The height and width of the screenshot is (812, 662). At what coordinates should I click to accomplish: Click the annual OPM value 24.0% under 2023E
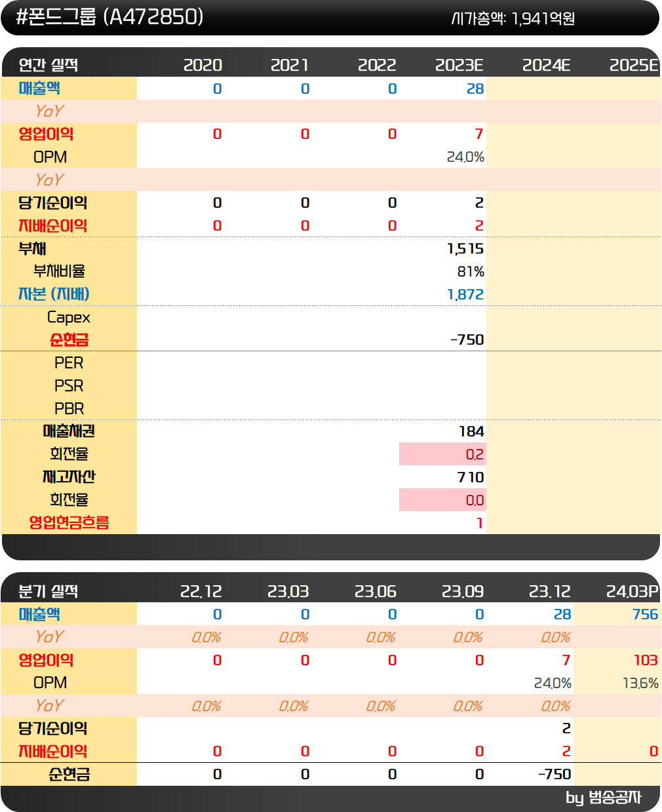point(465,157)
